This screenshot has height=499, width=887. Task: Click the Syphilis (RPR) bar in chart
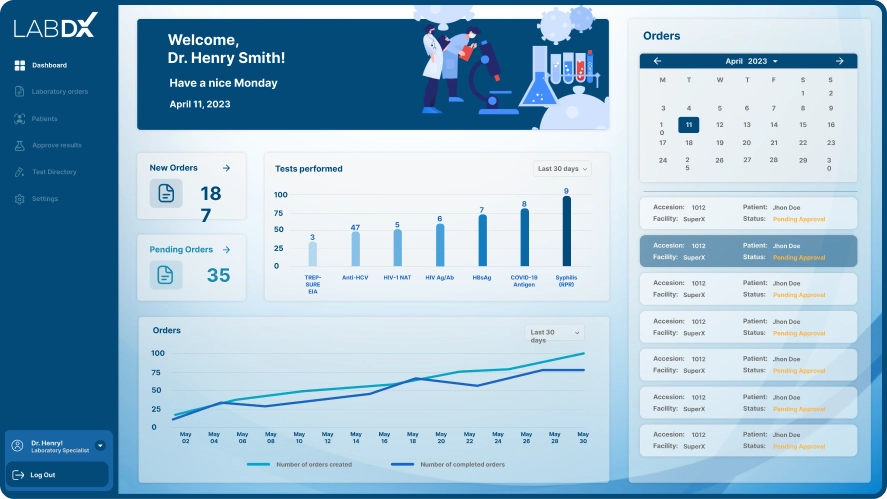(x=567, y=231)
